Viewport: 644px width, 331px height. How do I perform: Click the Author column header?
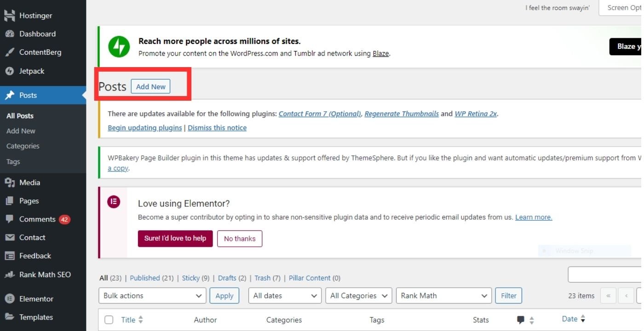pos(205,320)
